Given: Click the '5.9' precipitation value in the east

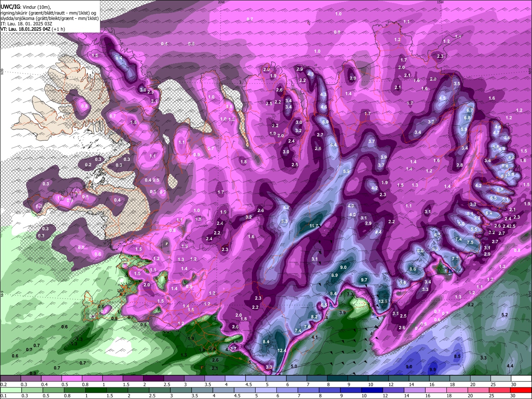Looking at the screenshot, I should 464,130.
